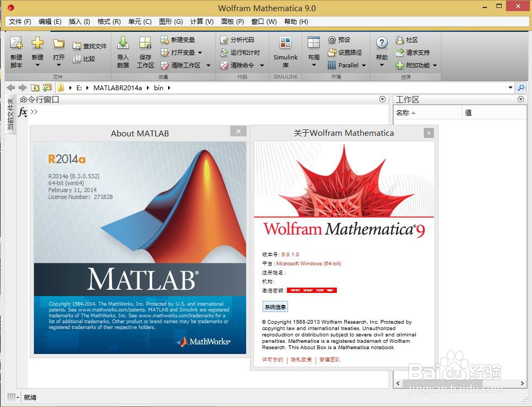Viewport: 532px width, 407px height.
Task: Import data with 导入数据
Action: tap(123, 52)
